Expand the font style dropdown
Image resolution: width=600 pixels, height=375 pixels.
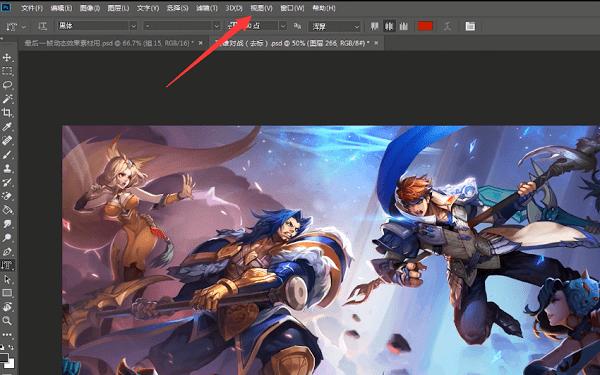(x=217, y=26)
